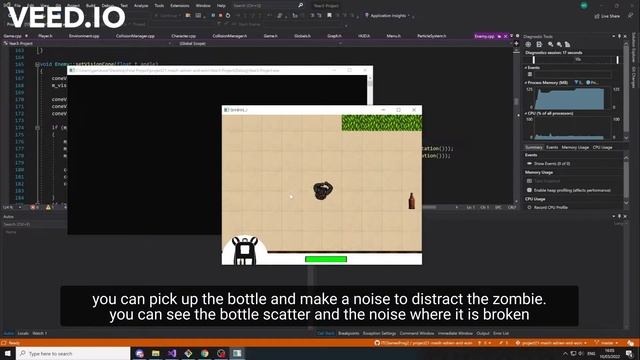Click the backpack icon in the game HUD
The width and height of the screenshot is (640, 360).
(245, 251)
